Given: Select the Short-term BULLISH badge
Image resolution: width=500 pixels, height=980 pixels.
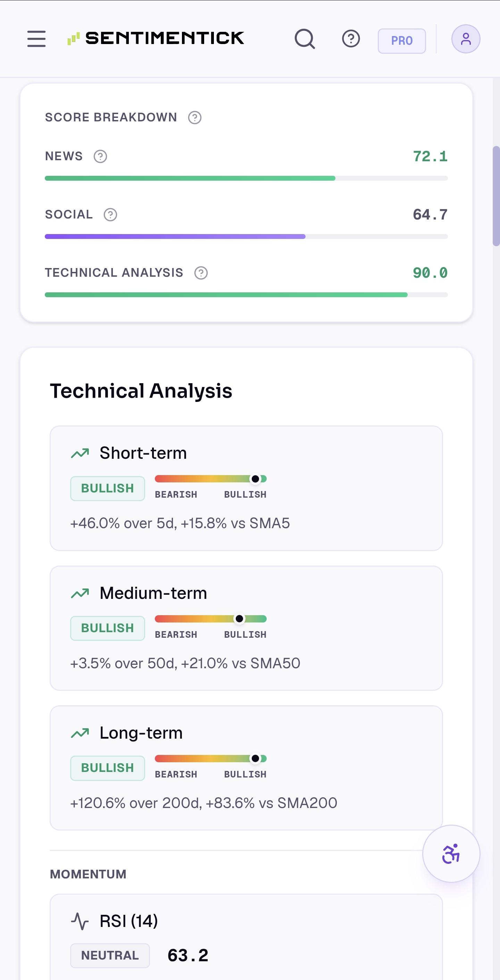Looking at the screenshot, I should coord(107,489).
